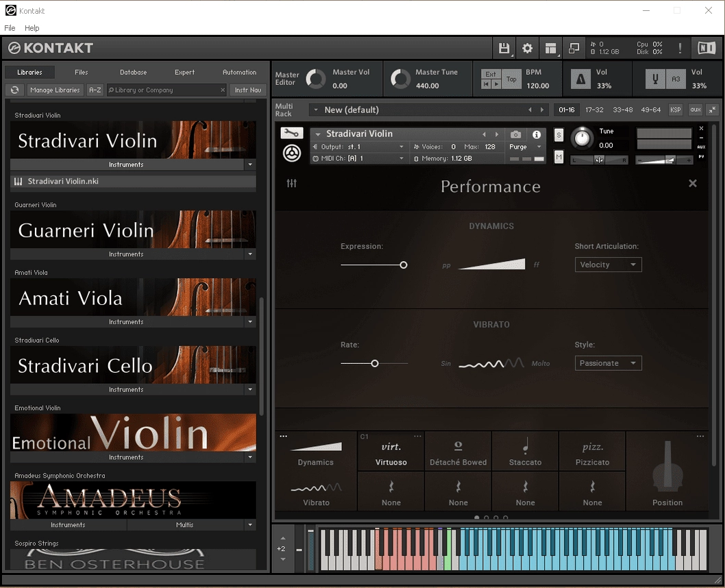Viewport: 725px width, 588px height.
Task: Switch to the Database tab
Action: click(x=133, y=72)
